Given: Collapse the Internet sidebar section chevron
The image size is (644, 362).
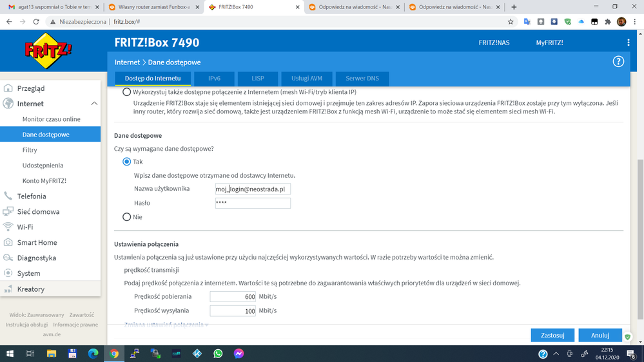Looking at the screenshot, I should 94,104.
